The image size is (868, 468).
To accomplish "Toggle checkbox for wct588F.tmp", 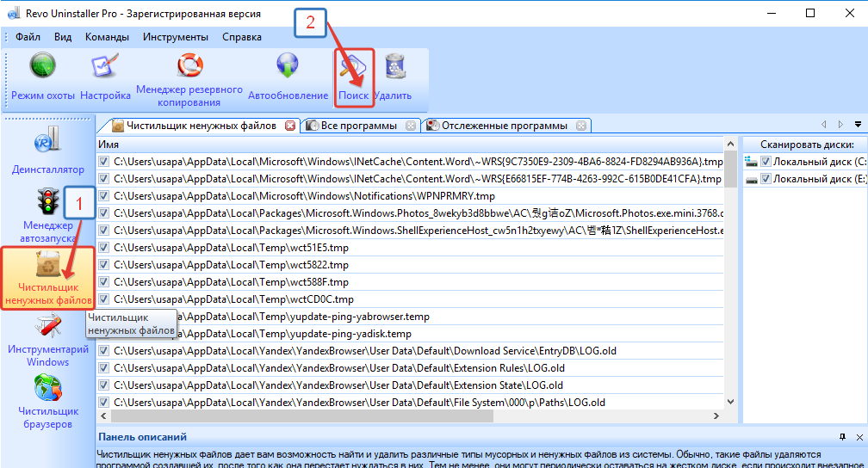I will (103, 281).
